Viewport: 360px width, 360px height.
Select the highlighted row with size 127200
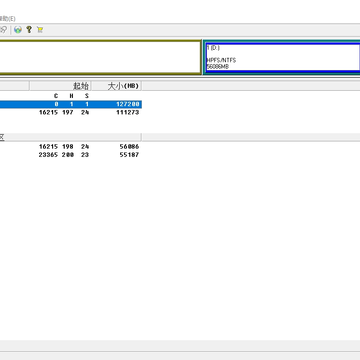pyautogui.click(x=71, y=104)
